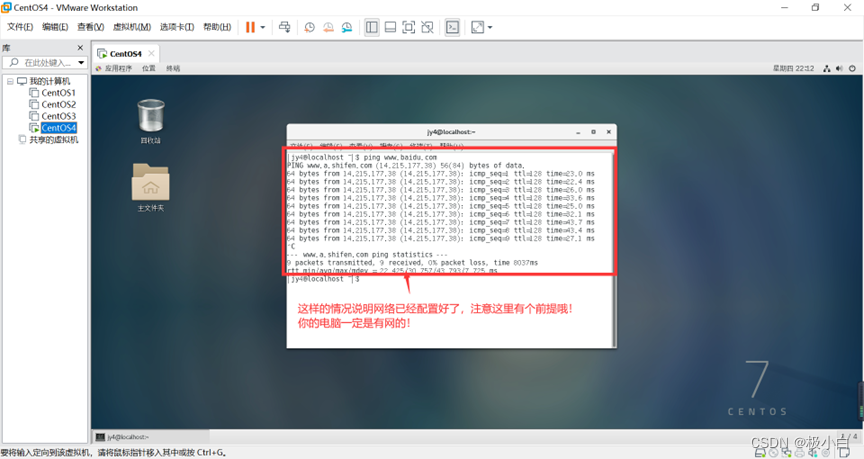Screen dimensions: 864x459
Task: Click the stretch guest display icon
Action: 477,27
